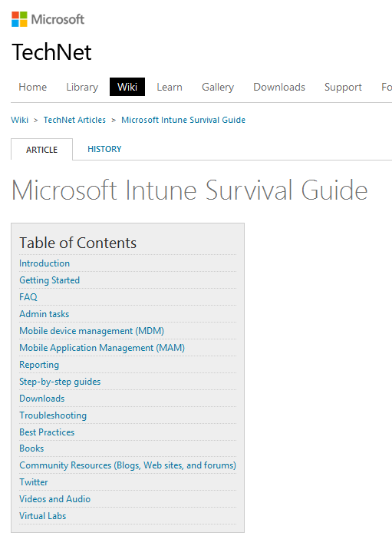This screenshot has width=392, height=546.
Task: Open Community Resources (Blogs, Web sites, and forums)
Action: click(127, 465)
